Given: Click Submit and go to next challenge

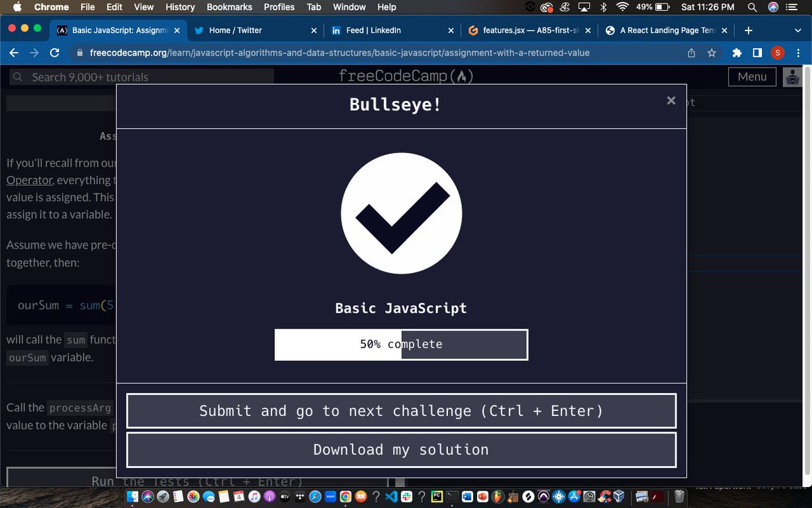Looking at the screenshot, I should point(401,410).
